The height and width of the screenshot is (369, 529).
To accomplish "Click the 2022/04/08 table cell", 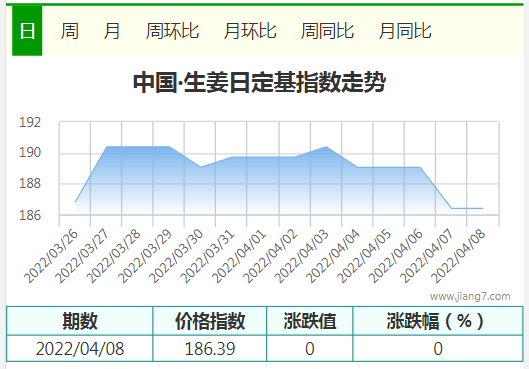I will (80, 349).
